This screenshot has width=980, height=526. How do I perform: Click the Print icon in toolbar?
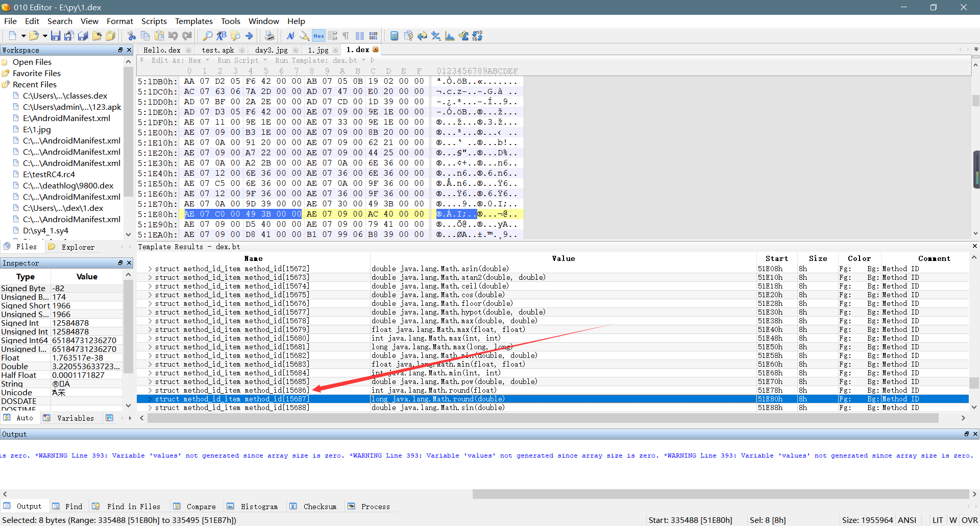click(269, 36)
